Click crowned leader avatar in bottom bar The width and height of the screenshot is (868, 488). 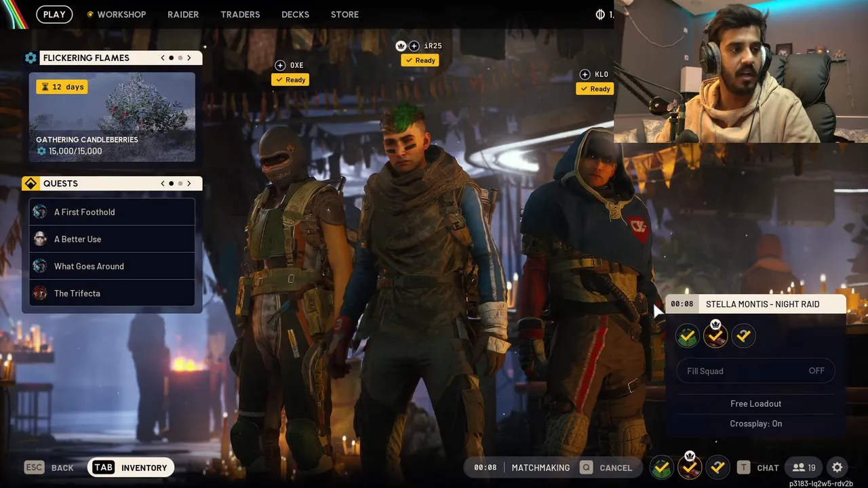(x=690, y=467)
